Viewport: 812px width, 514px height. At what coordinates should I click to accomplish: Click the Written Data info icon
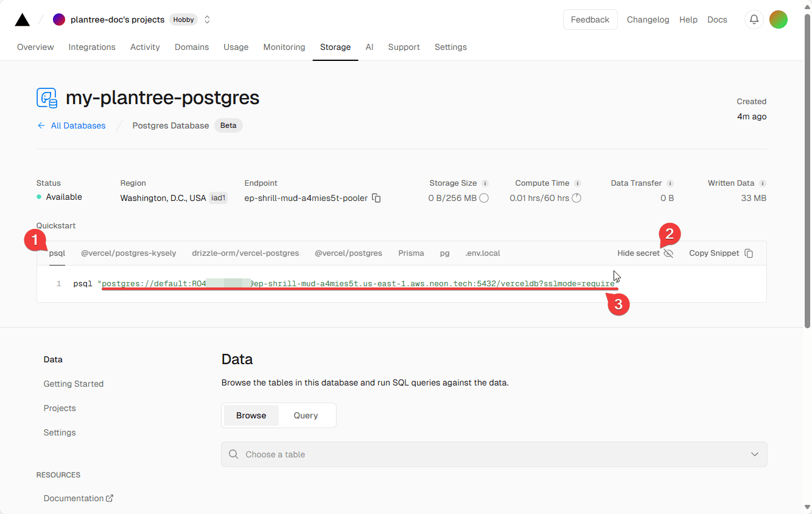[x=763, y=183]
